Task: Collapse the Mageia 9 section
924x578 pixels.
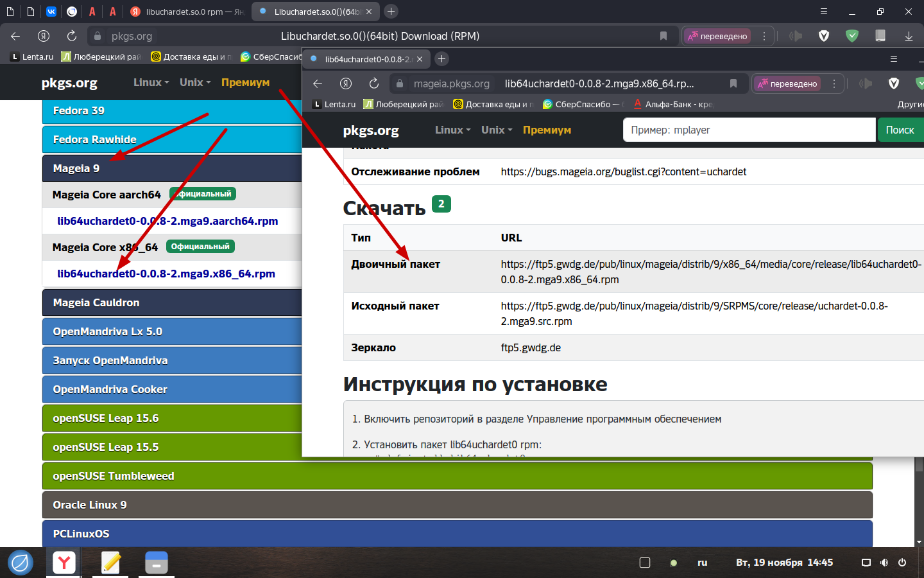Action: [x=172, y=168]
